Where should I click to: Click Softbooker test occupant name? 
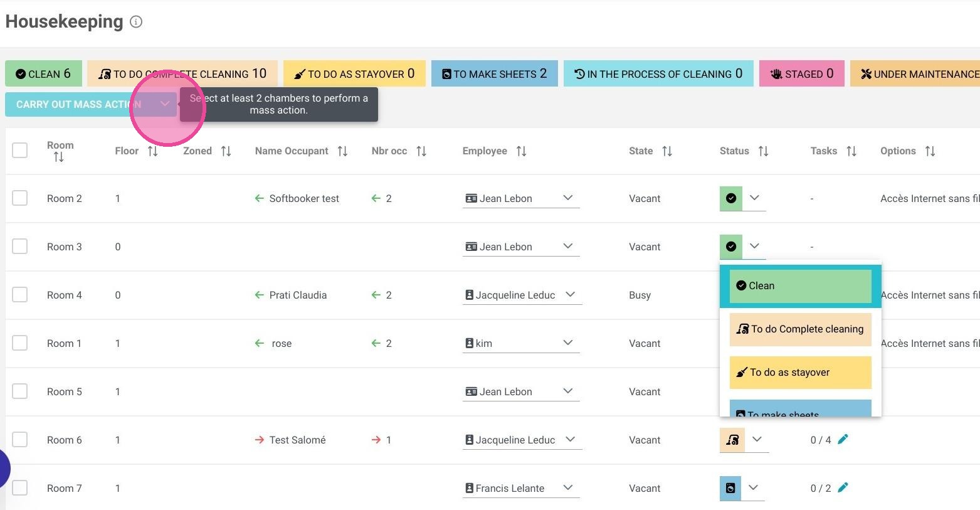click(x=304, y=198)
